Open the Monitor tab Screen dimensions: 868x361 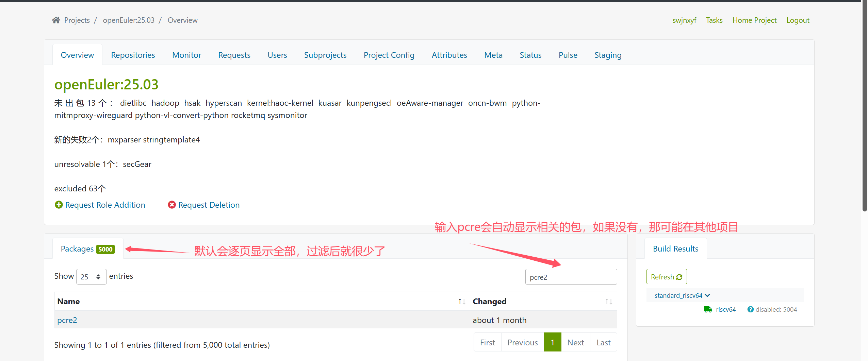[186, 55]
